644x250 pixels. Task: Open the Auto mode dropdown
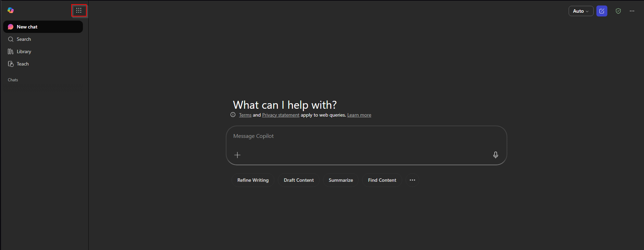tap(581, 11)
